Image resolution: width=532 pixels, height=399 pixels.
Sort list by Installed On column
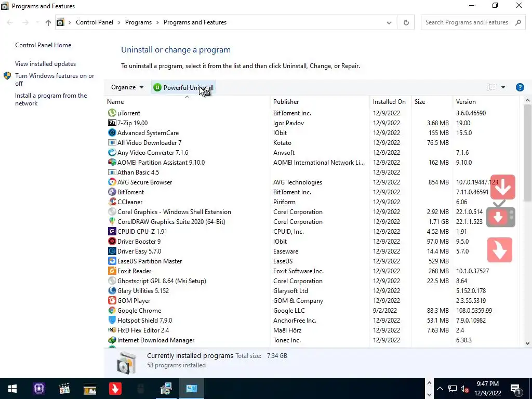click(389, 101)
